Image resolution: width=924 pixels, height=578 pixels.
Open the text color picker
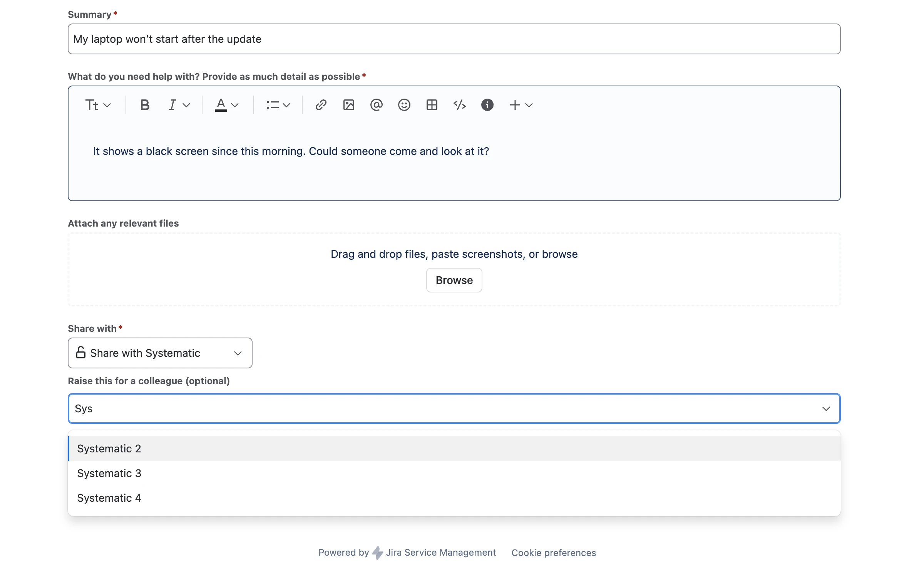click(221, 105)
